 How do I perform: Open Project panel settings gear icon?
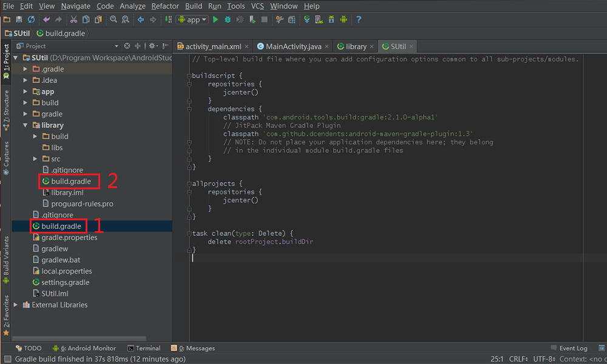click(x=152, y=45)
